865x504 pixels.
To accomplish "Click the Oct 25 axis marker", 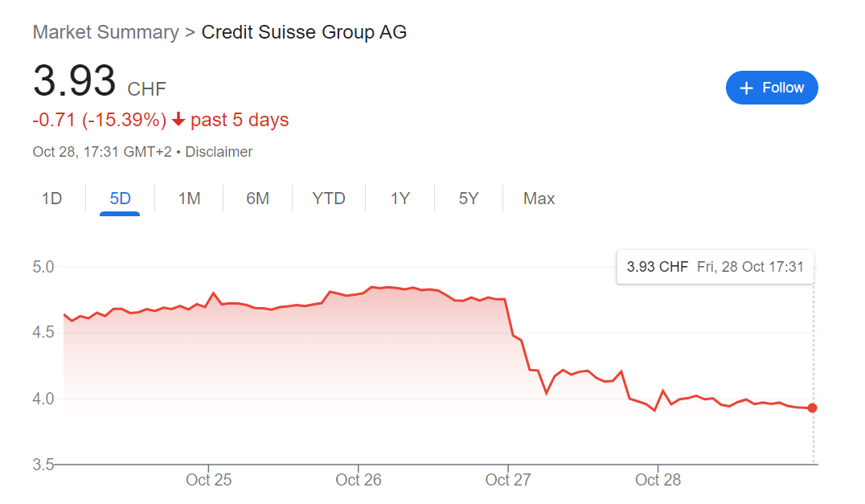I will click(x=208, y=480).
